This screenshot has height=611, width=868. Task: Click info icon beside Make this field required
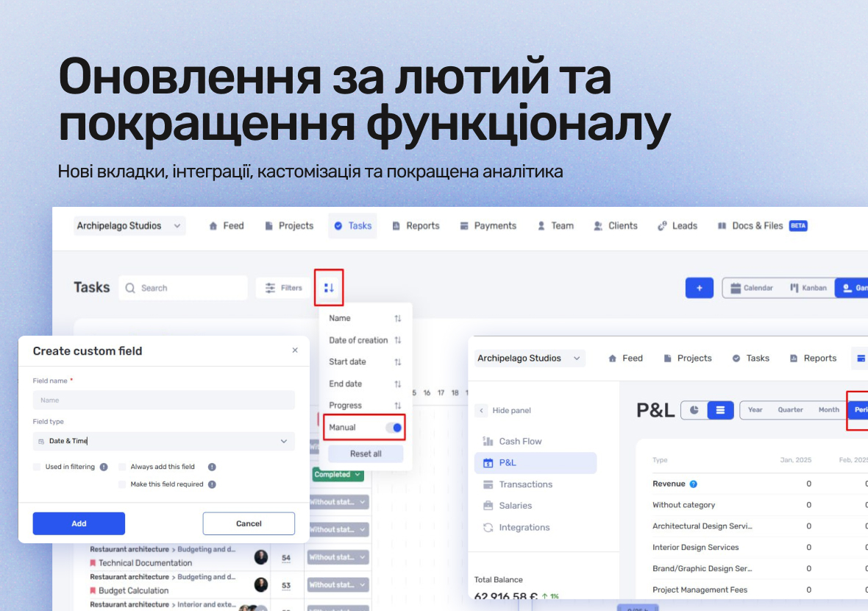[211, 484]
